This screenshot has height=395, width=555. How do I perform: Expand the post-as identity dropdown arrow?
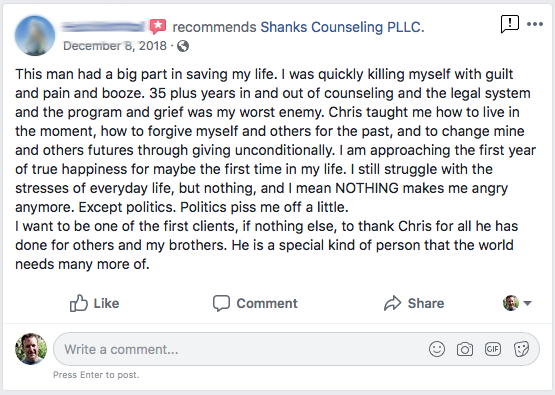tap(527, 303)
